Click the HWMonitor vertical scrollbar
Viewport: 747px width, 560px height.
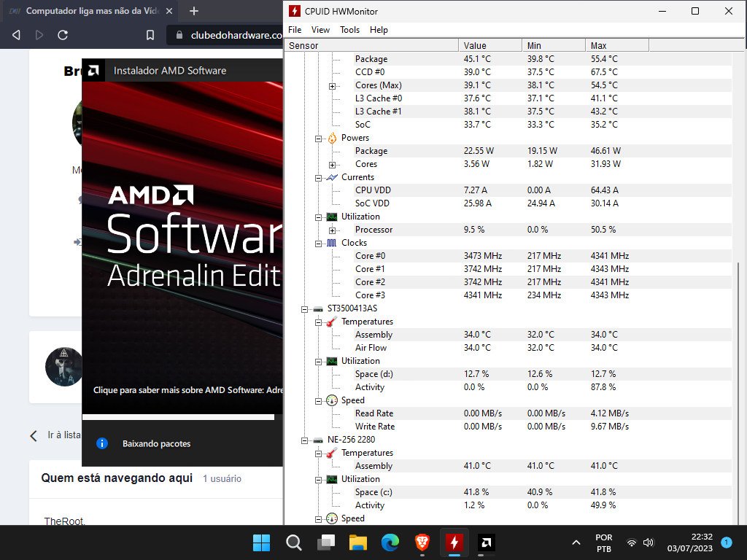pos(739,394)
